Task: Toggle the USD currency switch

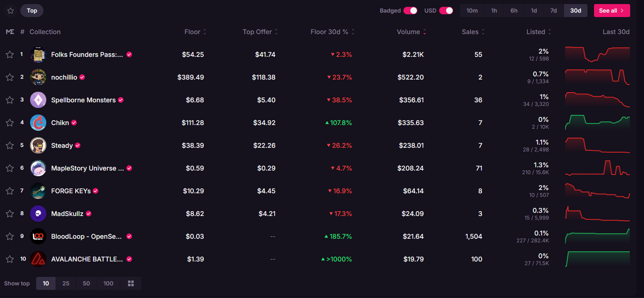Action: pos(446,11)
